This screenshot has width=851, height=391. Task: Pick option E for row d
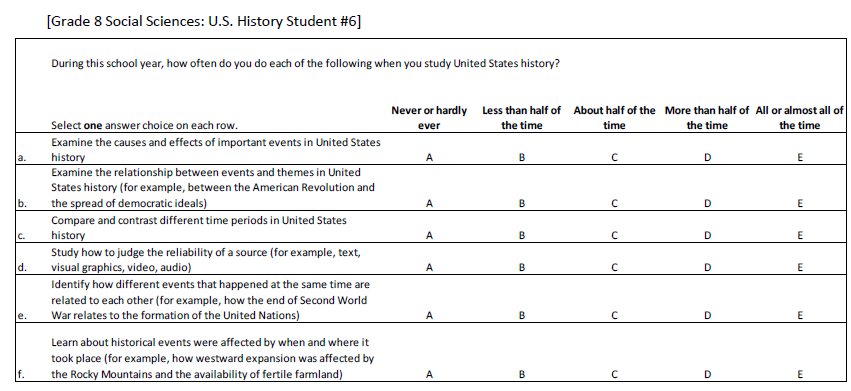[800, 267]
